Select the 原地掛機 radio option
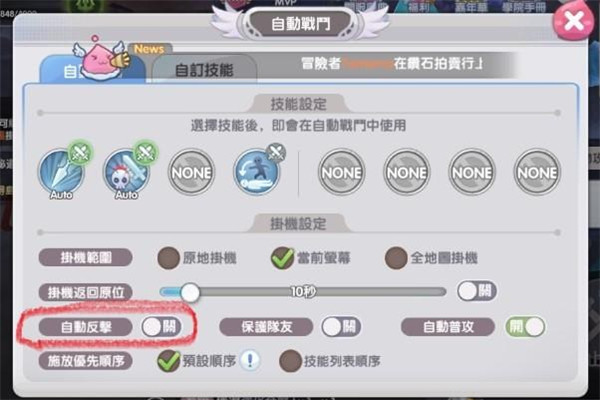600x400 pixels. (169, 258)
